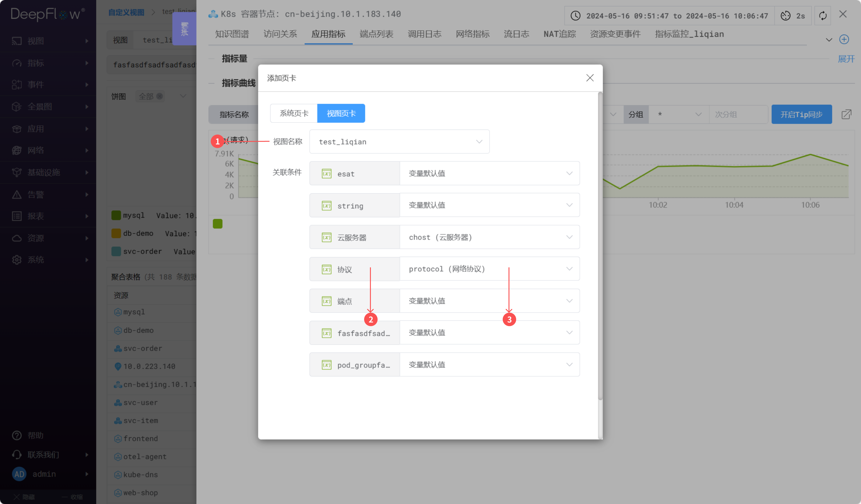
Task: Switch to the 调用日志 tab
Action: 424,34
